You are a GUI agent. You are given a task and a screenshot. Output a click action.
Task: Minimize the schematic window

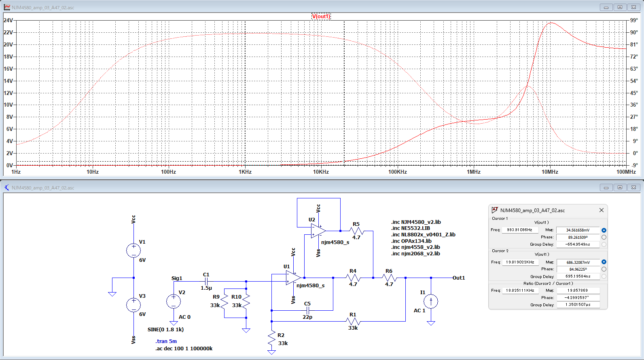point(606,187)
